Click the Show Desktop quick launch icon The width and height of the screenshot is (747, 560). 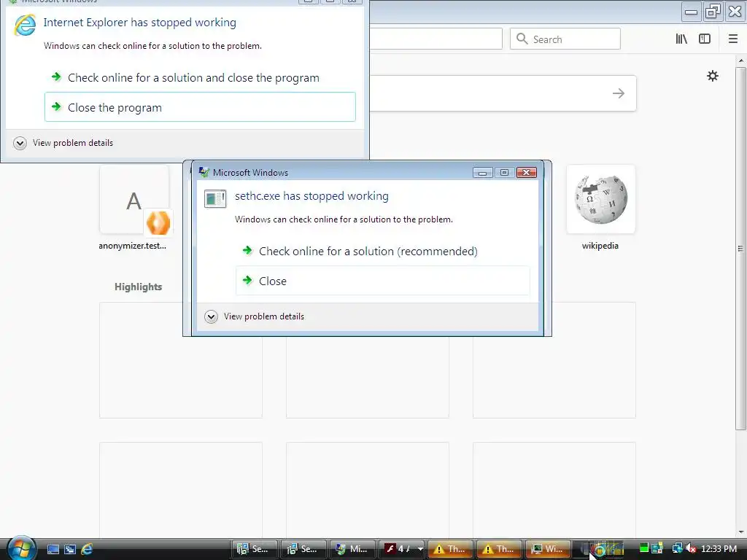click(x=53, y=549)
